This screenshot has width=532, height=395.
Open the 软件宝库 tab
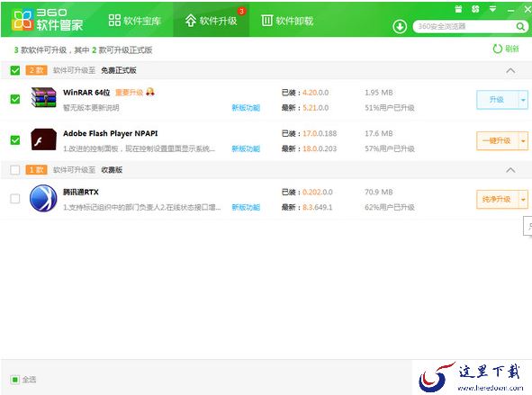click(135, 21)
